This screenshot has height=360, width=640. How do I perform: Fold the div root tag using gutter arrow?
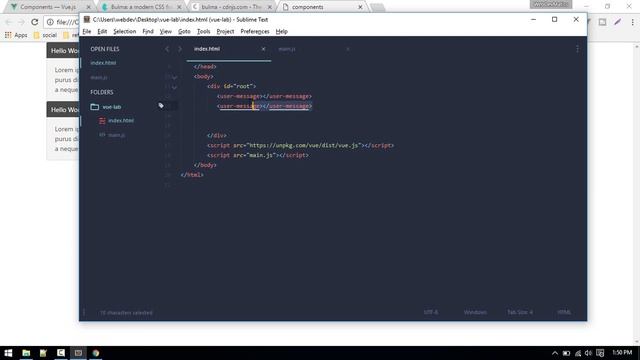[174, 87]
